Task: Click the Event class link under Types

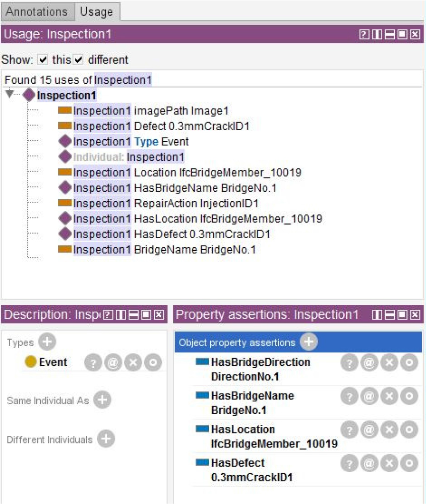Action: [x=53, y=362]
